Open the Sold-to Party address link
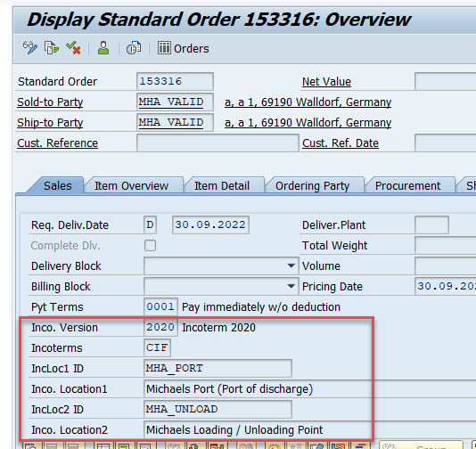 point(308,102)
